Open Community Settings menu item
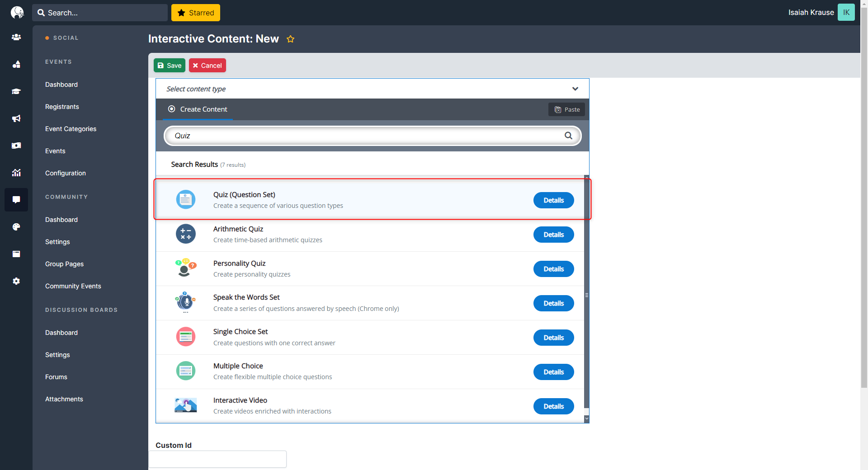Image resolution: width=868 pixels, height=470 pixels. point(57,242)
